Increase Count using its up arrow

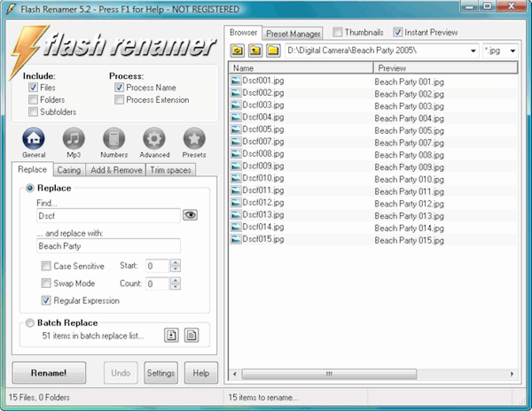point(176,280)
